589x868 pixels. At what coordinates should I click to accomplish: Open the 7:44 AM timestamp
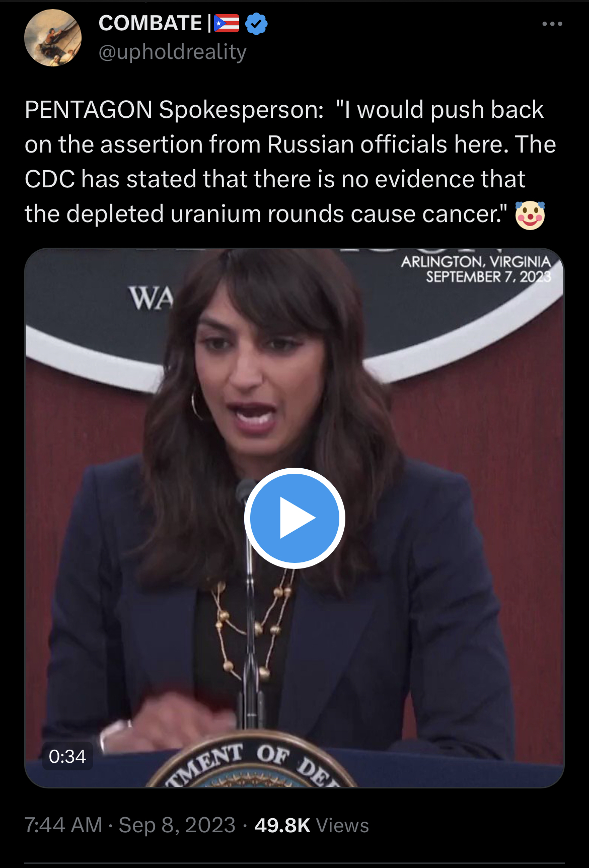63,825
